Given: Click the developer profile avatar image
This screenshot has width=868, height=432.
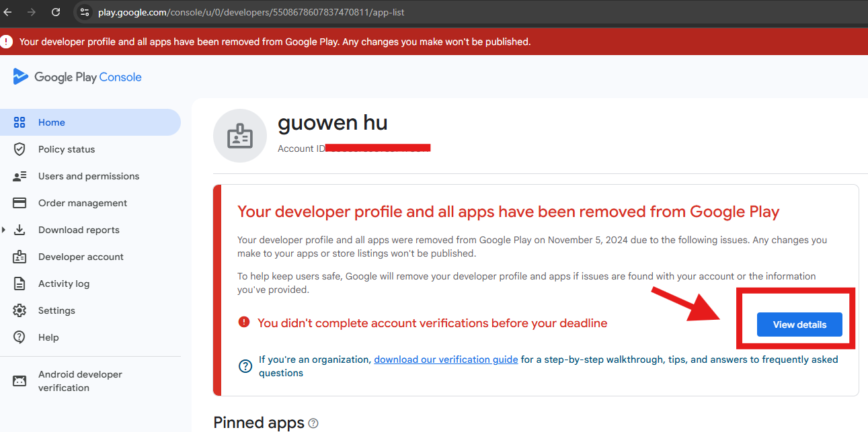Looking at the screenshot, I should pos(240,136).
